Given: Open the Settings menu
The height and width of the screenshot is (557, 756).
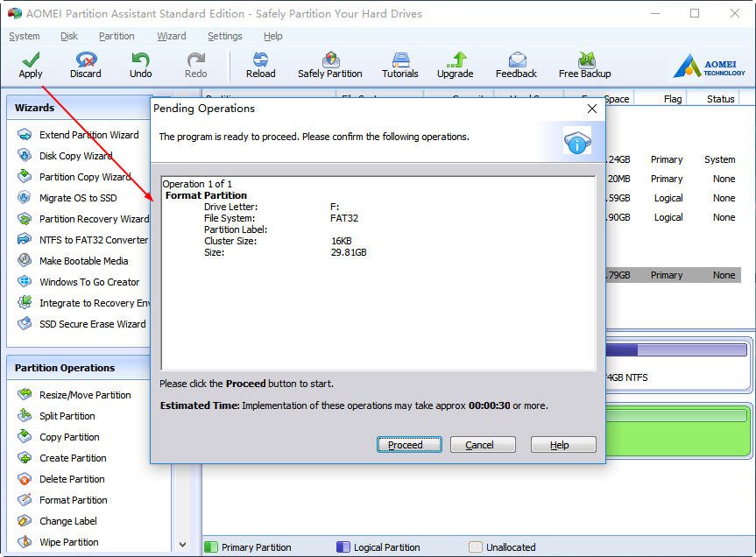Looking at the screenshot, I should tap(224, 36).
